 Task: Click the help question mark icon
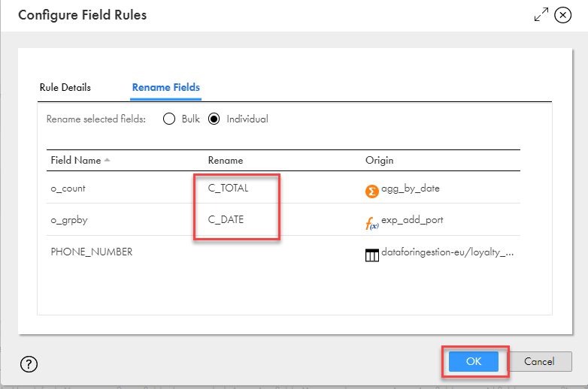[29, 364]
